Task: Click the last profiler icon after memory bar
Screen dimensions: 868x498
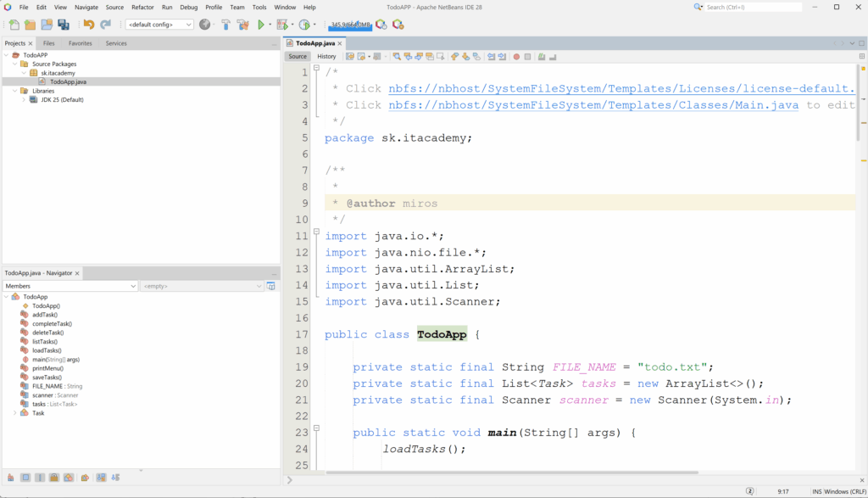Action: tap(398, 25)
